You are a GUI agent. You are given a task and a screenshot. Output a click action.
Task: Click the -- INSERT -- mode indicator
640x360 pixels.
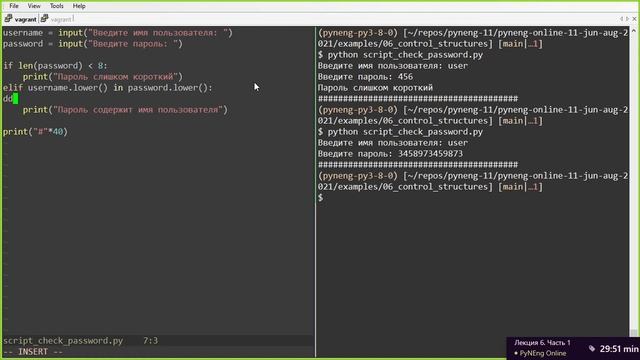[33, 352]
